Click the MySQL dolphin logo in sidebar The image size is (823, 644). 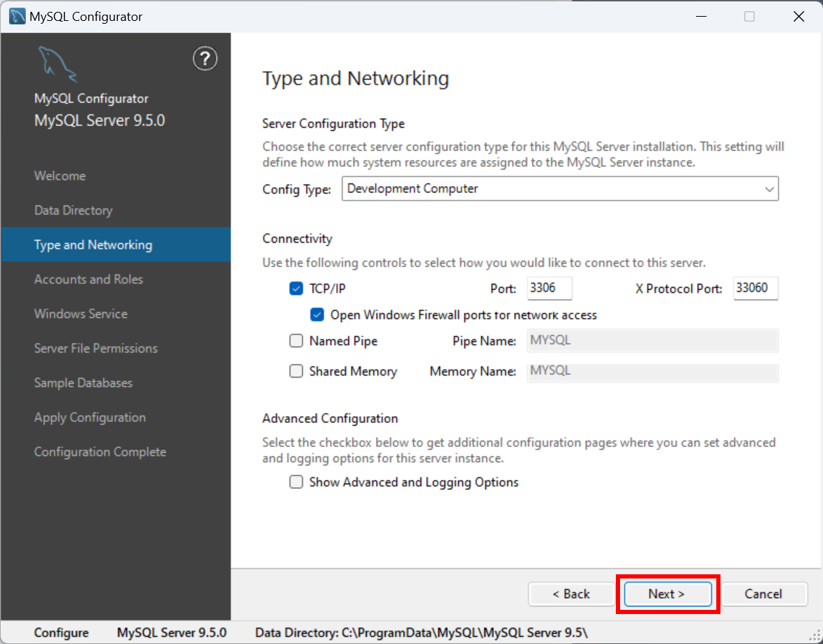(58, 65)
